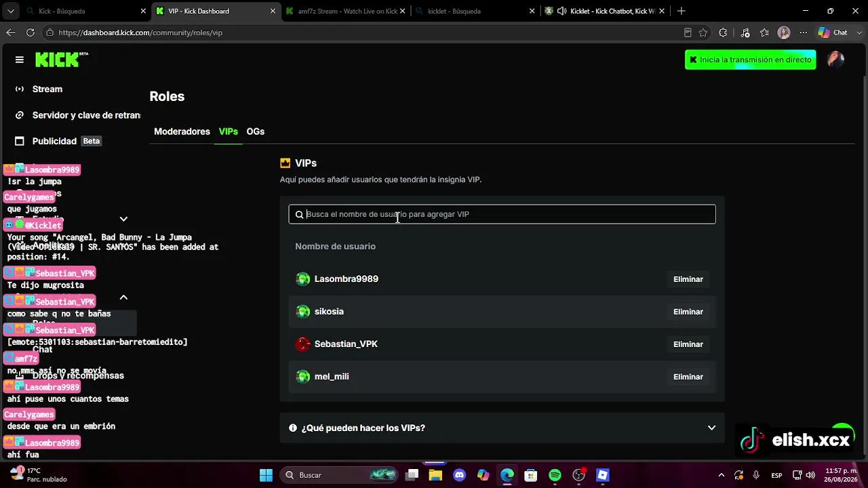Click Sebastian_VPK's avatar in VIP list
The height and width of the screenshot is (488, 868).
303,344
